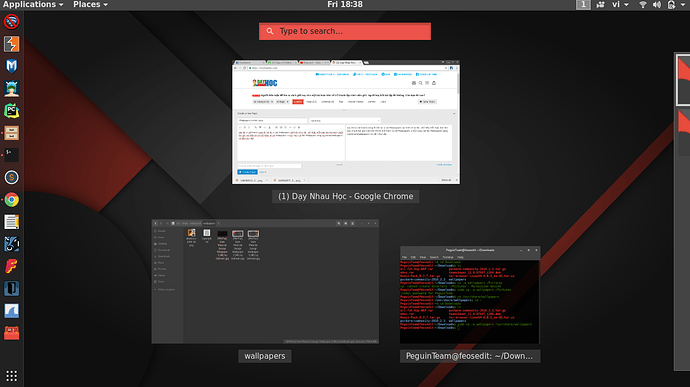Image resolution: width=690 pixels, height=387 pixels.
Task: Launch Google Chrome from the dock
Action: tap(11, 199)
